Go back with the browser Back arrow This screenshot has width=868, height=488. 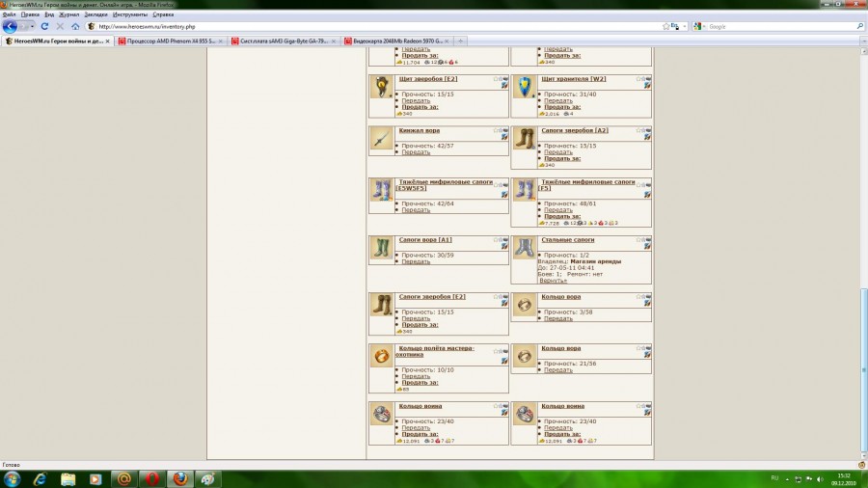[10, 26]
